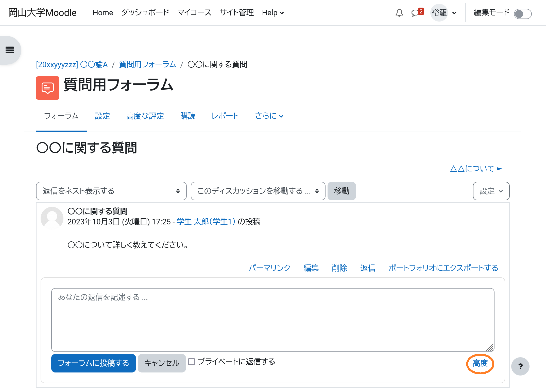Open the 返信をネスト表示する display mode select

[111, 191]
